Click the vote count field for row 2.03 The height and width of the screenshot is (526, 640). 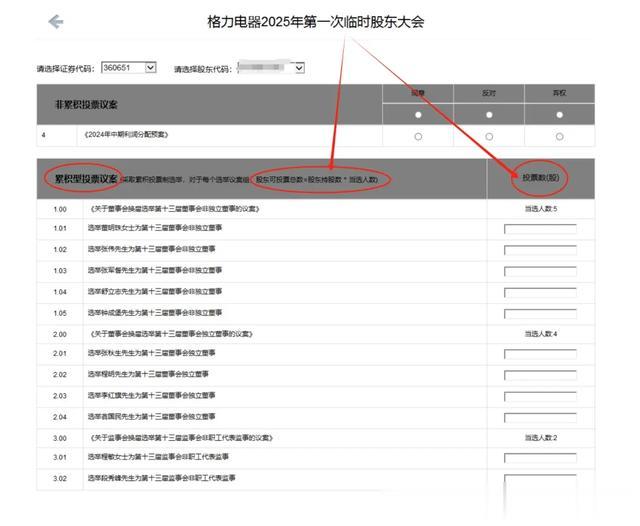540,397
